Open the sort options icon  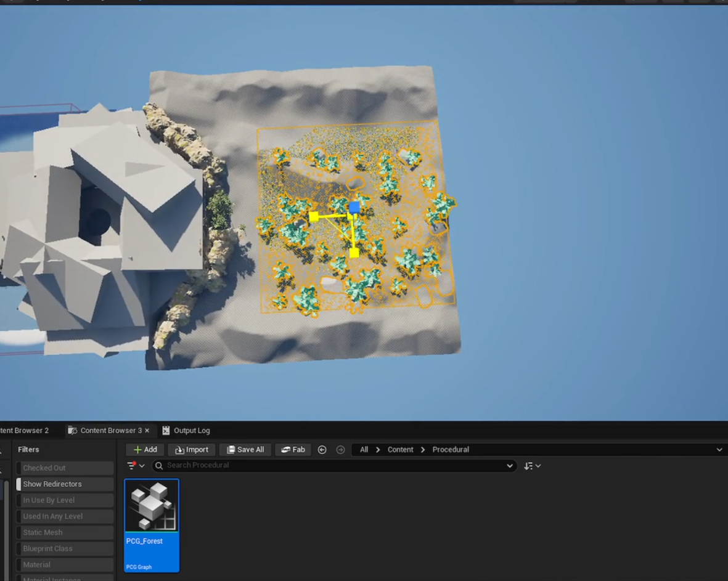point(529,466)
